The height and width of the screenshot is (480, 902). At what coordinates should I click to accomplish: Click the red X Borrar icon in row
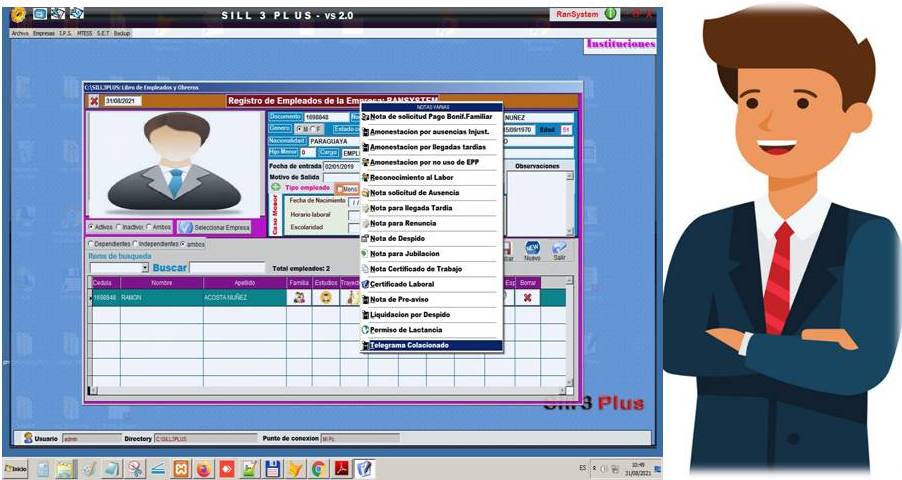(527, 297)
